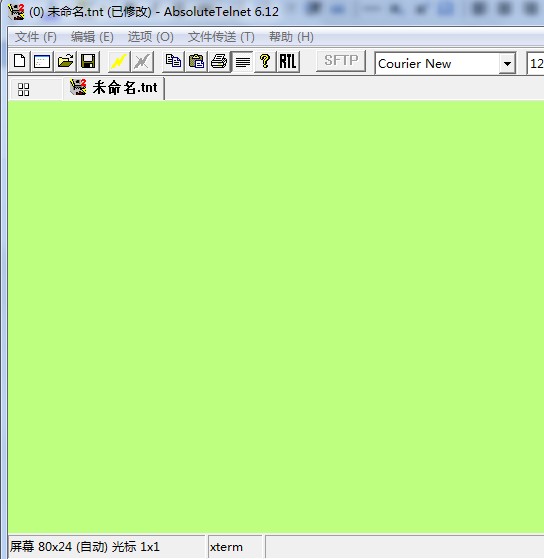Open the 编辑 (E) menu
544x559 pixels.
[x=92, y=37]
